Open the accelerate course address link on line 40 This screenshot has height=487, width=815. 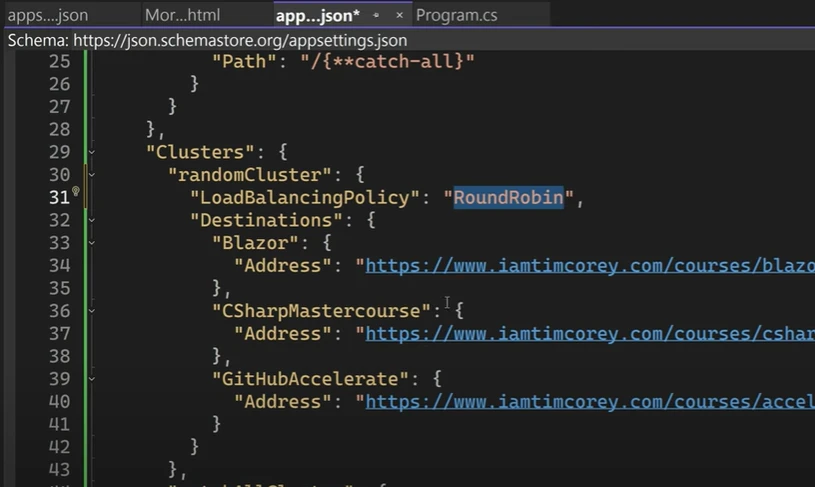click(x=590, y=402)
